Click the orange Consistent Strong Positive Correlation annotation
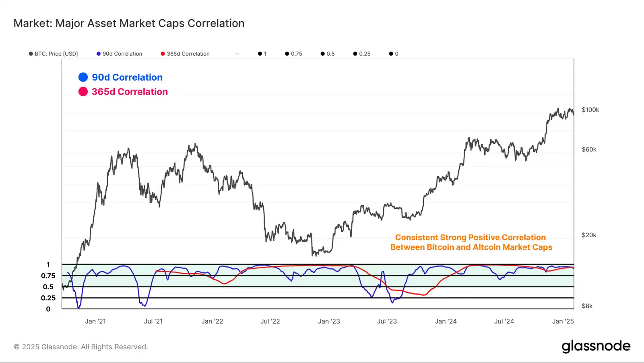This screenshot has height=363, width=644. click(471, 242)
